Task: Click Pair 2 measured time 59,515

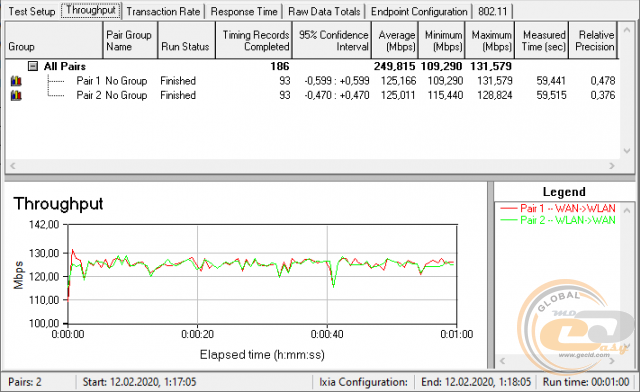Action: pyautogui.click(x=551, y=96)
